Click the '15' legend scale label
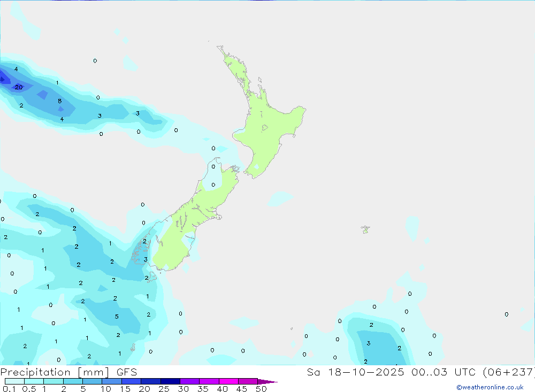Screen dimensions: 535x392 [x=125, y=389]
